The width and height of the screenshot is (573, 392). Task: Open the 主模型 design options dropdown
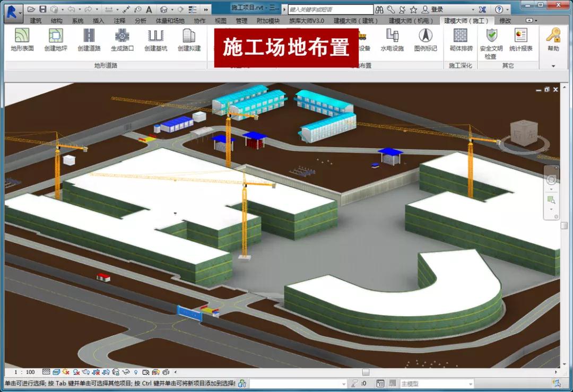[437, 384]
